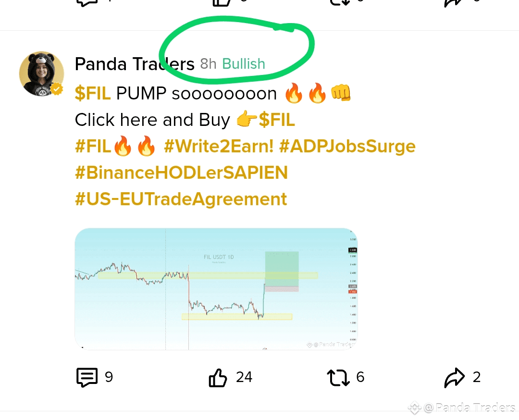Click the like count of 24
519x420 pixels.
point(244,377)
